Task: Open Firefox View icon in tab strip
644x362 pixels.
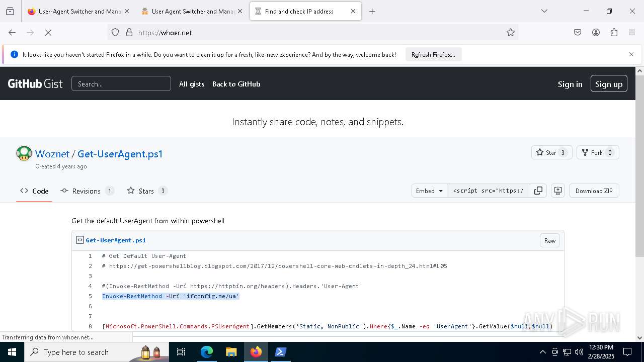Action: coord(10,11)
